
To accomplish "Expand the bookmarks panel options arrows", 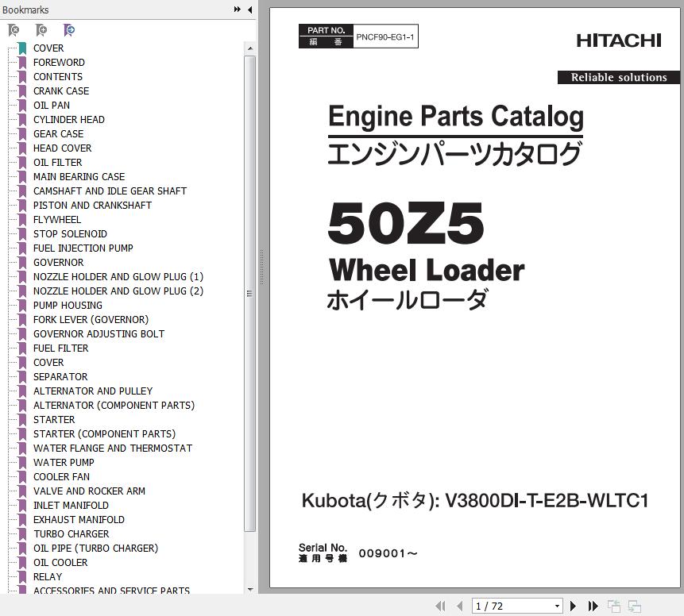I will click(238, 10).
